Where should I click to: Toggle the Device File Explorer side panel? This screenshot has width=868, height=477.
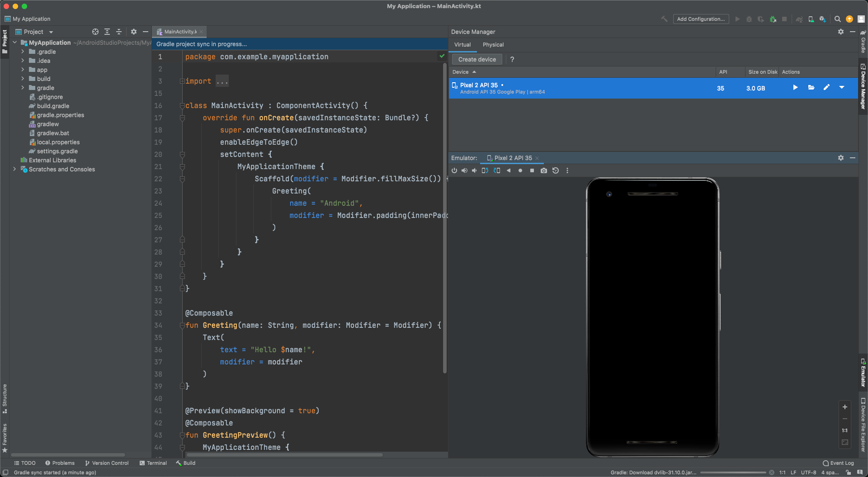(x=863, y=424)
